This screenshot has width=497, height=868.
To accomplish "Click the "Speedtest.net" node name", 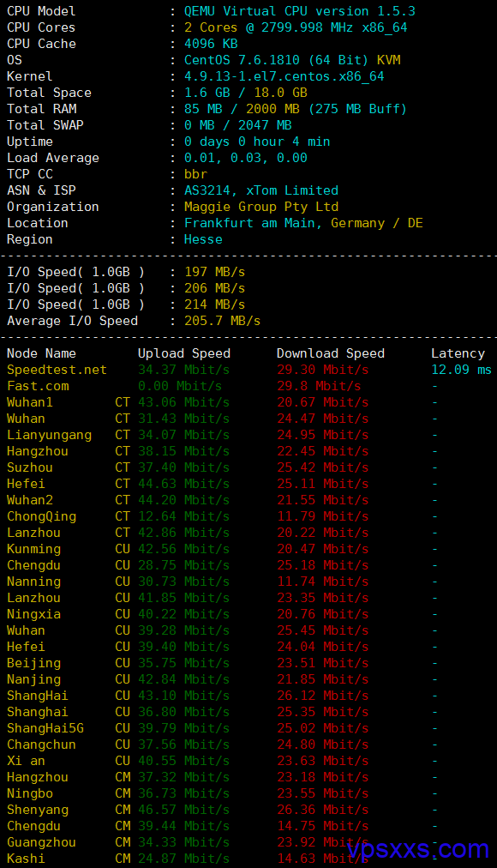I will 57,370.
